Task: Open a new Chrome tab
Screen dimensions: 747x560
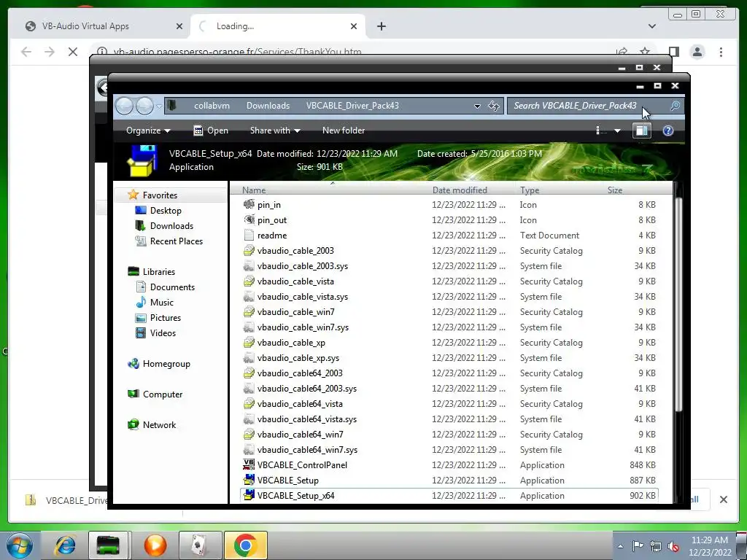Action: click(381, 26)
